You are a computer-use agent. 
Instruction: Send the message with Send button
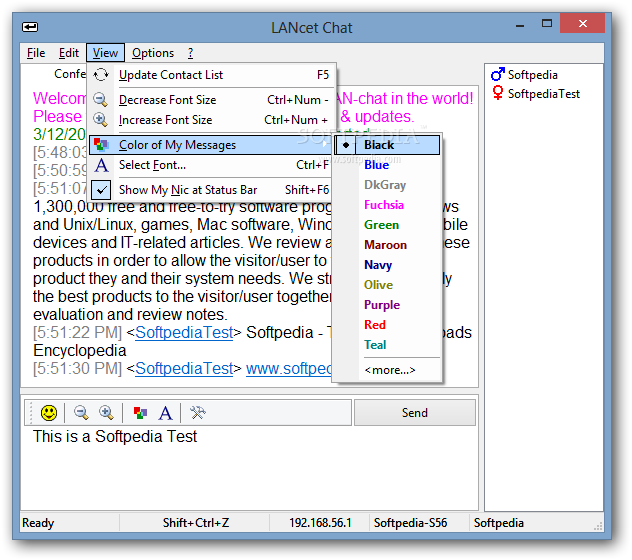pos(415,412)
